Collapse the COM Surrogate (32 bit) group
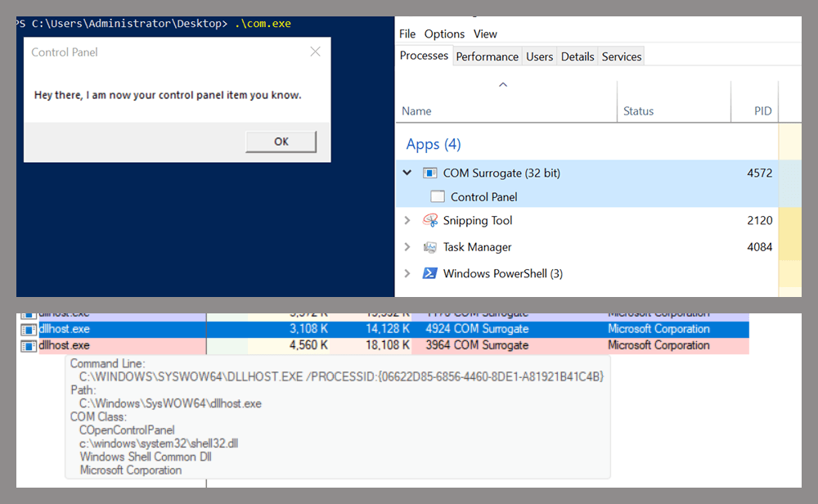The height and width of the screenshot is (504, 818). (407, 173)
